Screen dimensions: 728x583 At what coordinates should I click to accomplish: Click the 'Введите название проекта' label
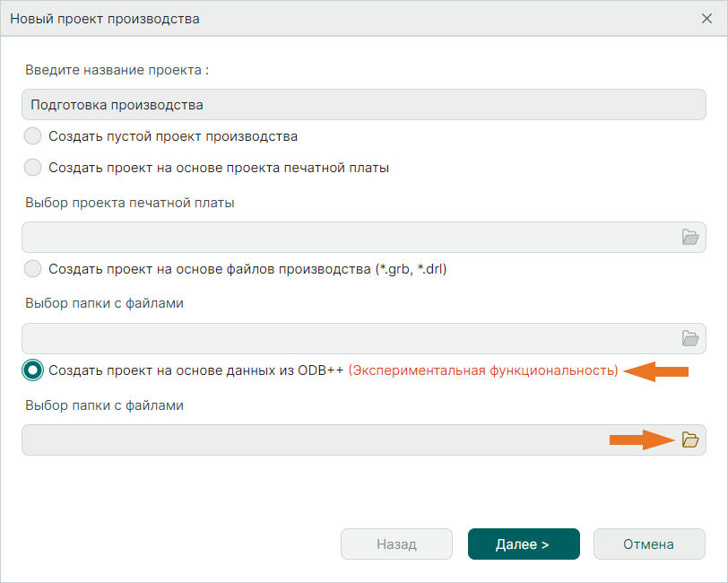(x=115, y=69)
